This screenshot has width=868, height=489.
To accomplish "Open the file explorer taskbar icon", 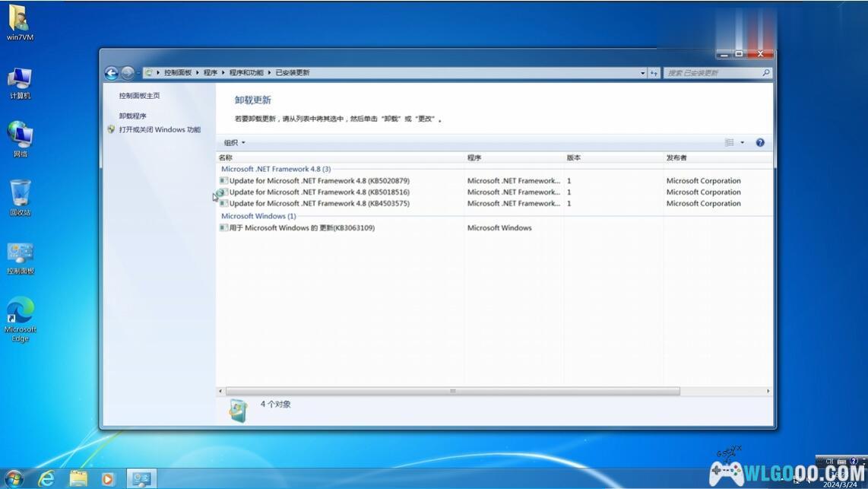I will tap(78, 478).
